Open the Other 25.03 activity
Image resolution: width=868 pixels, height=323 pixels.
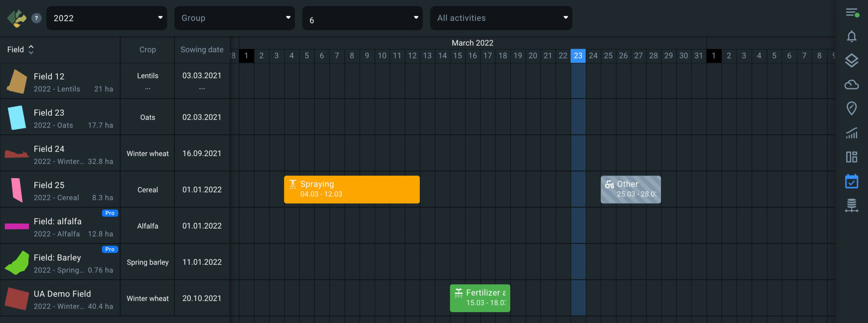(630, 189)
